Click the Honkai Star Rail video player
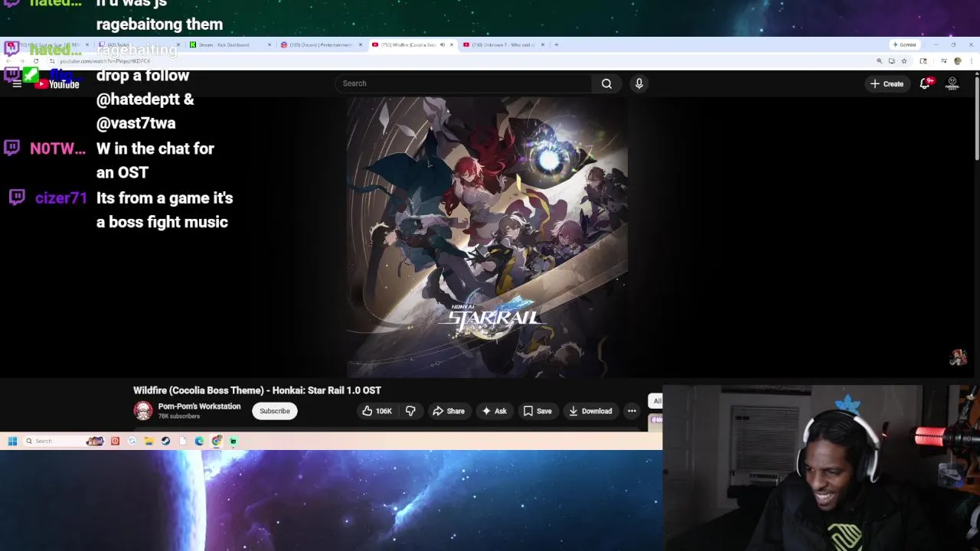980x551 pixels. (x=487, y=236)
